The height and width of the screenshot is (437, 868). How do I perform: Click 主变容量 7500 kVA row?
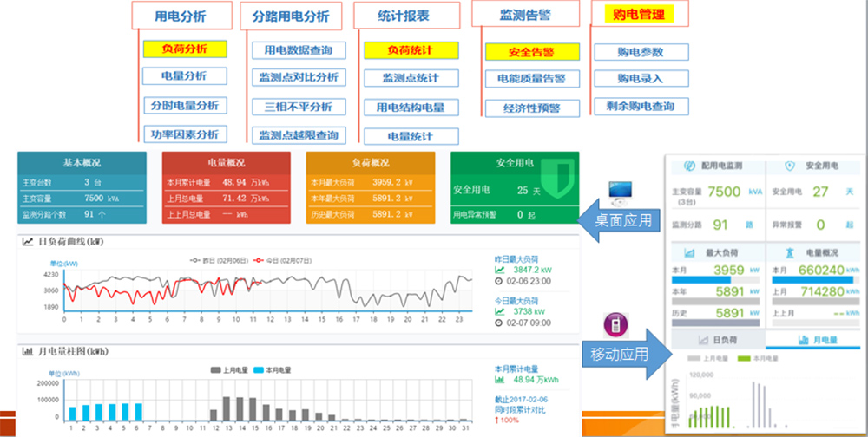pyautogui.click(x=82, y=198)
